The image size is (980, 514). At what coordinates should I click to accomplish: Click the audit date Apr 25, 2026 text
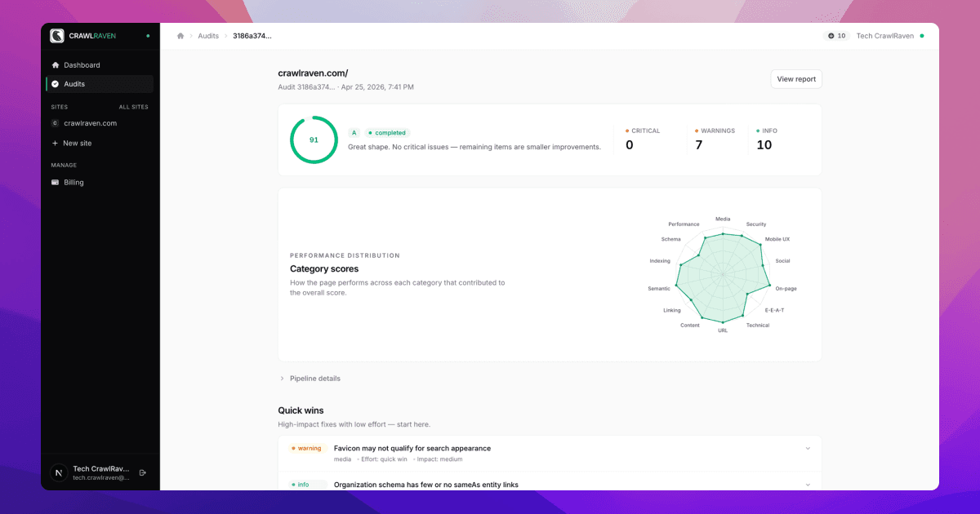pyautogui.click(x=377, y=86)
